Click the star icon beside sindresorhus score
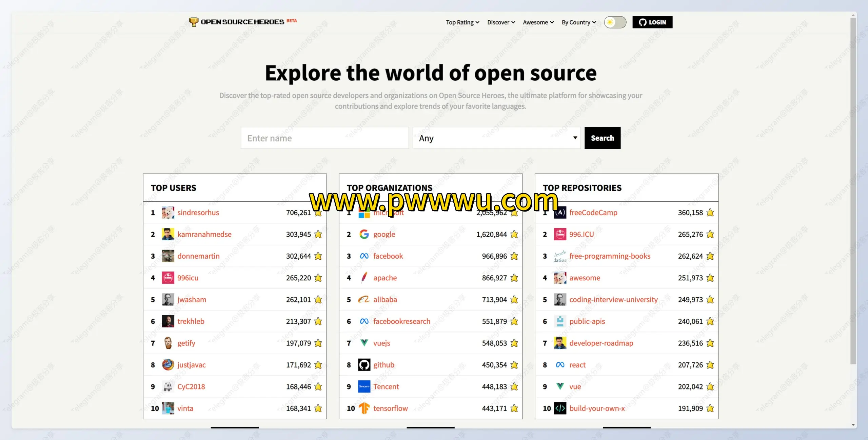This screenshot has height=440, width=868. point(318,213)
